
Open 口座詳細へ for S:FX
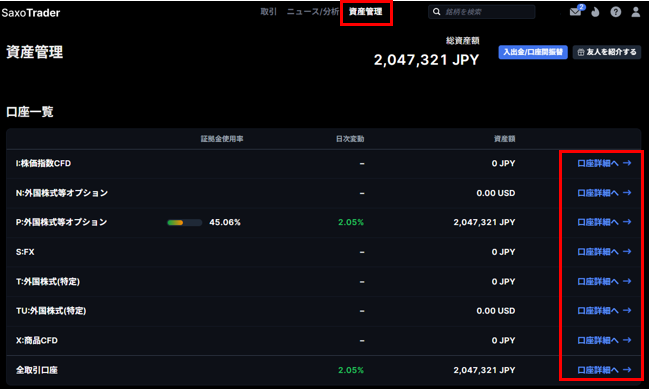[x=604, y=252]
